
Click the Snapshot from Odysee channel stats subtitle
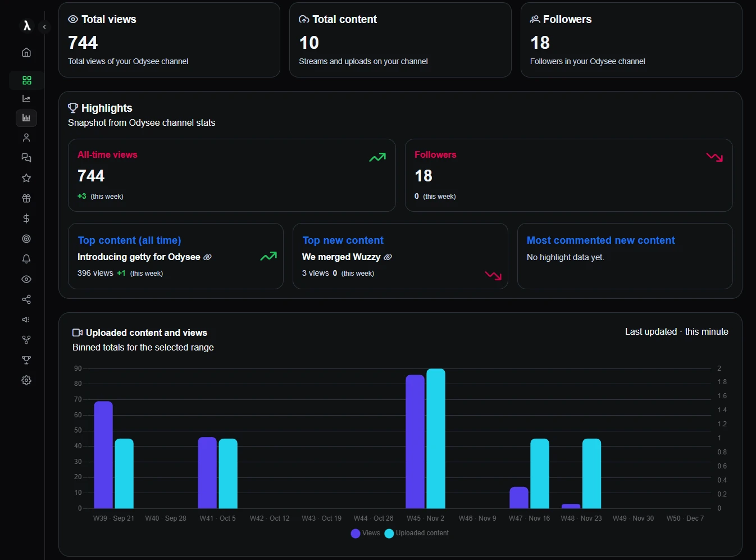(142, 122)
